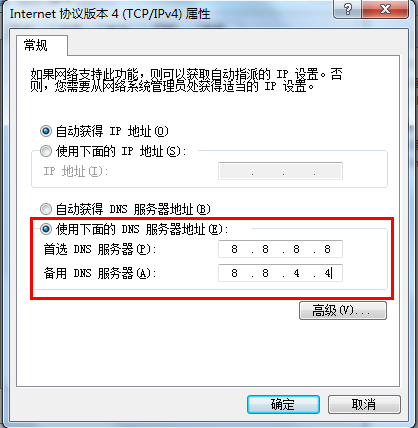Image resolution: width=418 pixels, height=428 pixels.
Task: Select 使用下面的 IP 地址 radio button
Action: [x=46, y=151]
